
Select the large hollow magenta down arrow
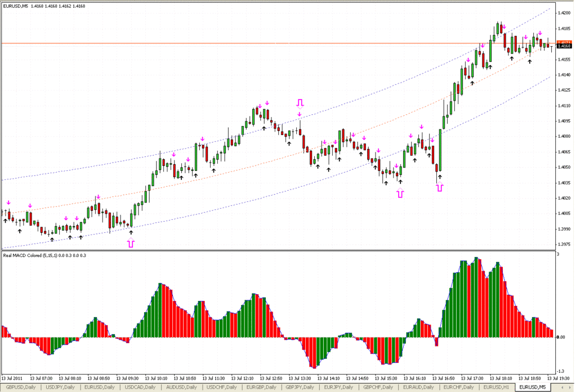point(300,103)
